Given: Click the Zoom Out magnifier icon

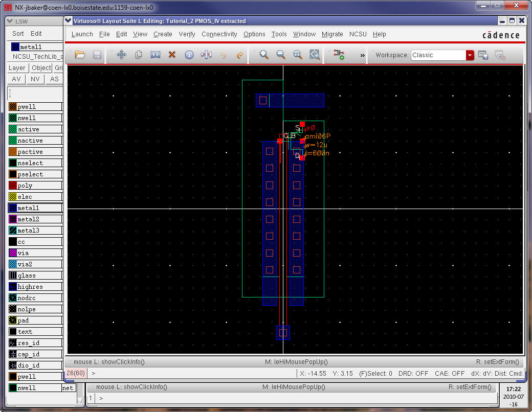Looking at the screenshot, I should click(281, 55).
